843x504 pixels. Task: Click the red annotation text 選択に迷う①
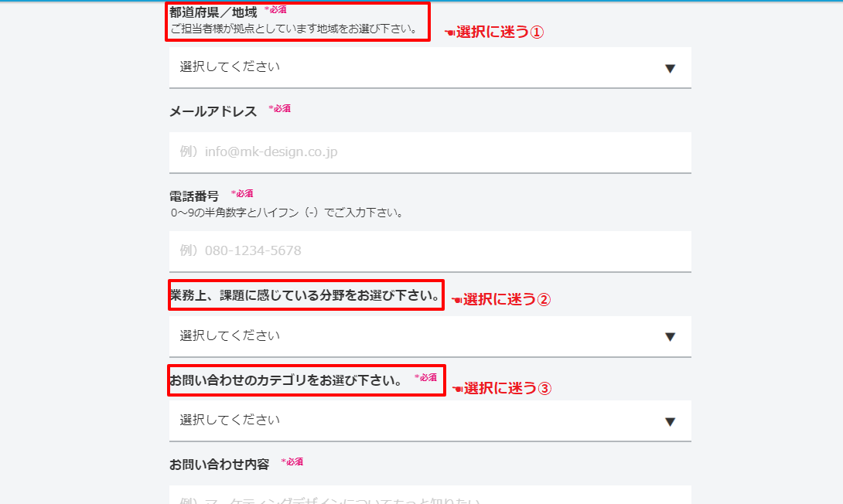[500, 32]
